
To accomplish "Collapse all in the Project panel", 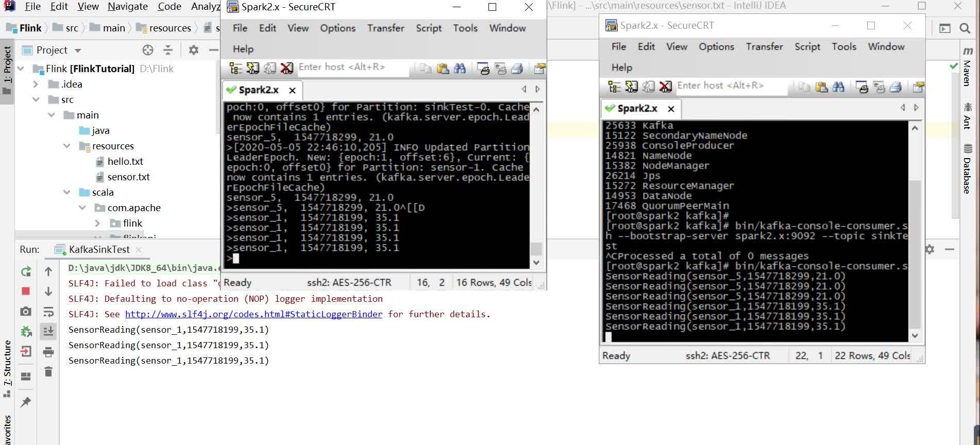I will tap(168, 50).
